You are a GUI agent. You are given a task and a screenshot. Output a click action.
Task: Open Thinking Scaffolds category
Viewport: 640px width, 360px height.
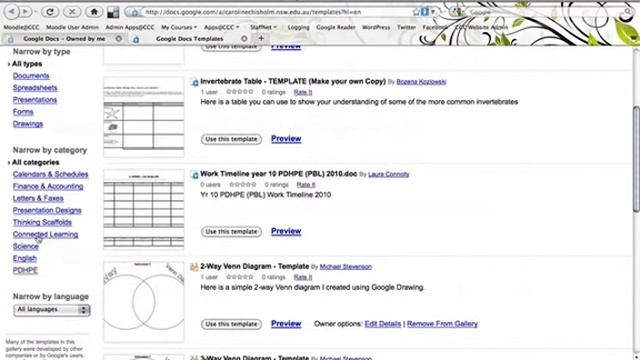[42, 222]
